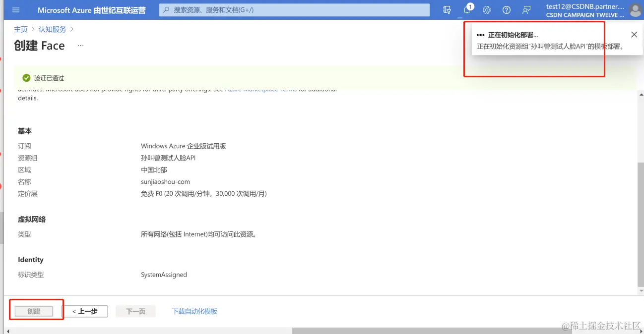Click the vertical scrollbar thumb

pyautogui.click(x=640, y=224)
